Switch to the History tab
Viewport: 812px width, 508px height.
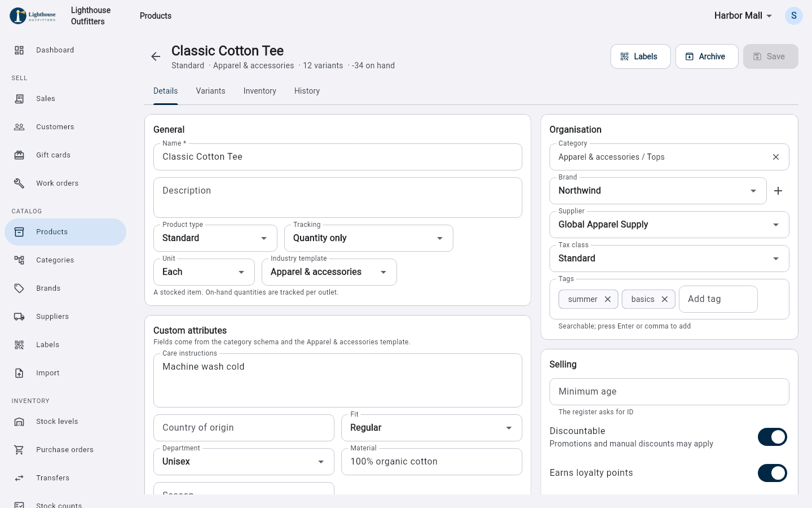click(307, 91)
